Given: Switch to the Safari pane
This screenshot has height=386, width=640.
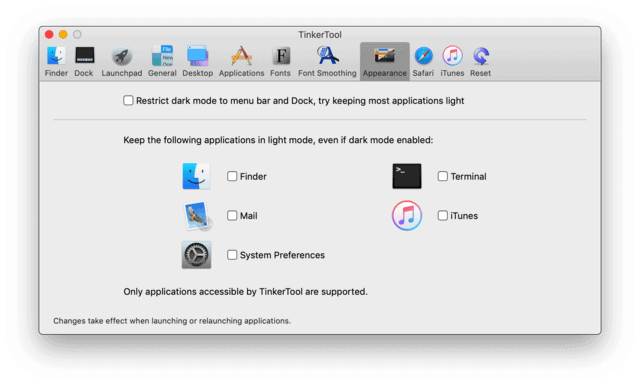Looking at the screenshot, I should [x=423, y=61].
